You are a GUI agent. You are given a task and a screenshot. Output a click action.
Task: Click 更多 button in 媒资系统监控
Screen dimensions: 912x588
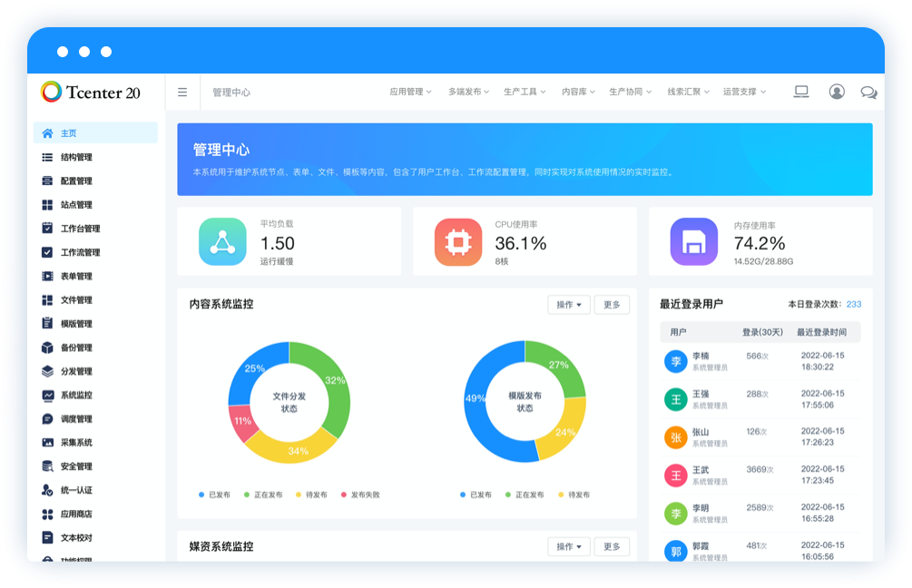[x=612, y=546]
